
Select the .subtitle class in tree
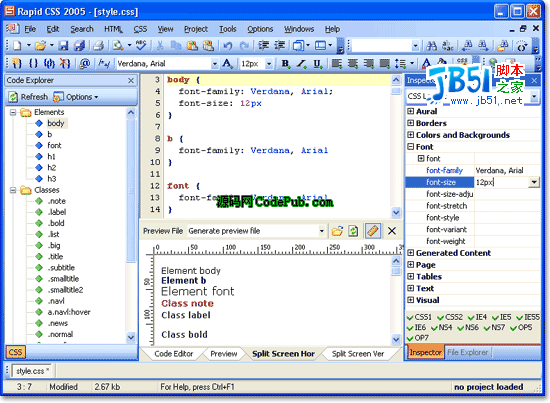tap(61, 268)
